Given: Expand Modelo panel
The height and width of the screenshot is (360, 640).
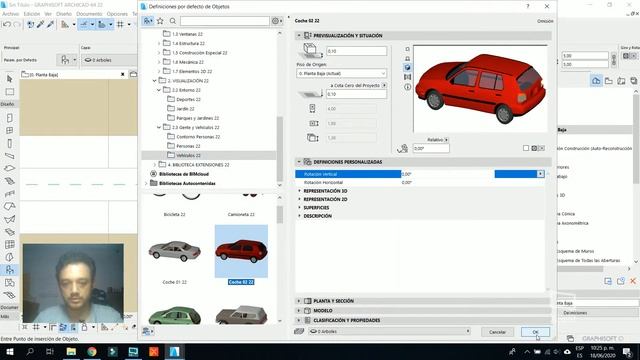Looking at the screenshot, I should point(299,311).
